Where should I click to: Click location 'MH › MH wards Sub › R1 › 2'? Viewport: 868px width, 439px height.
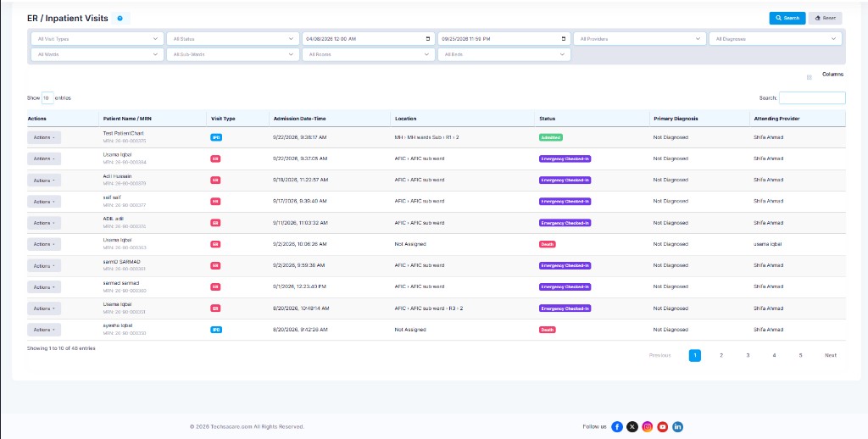[x=426, y=137]
